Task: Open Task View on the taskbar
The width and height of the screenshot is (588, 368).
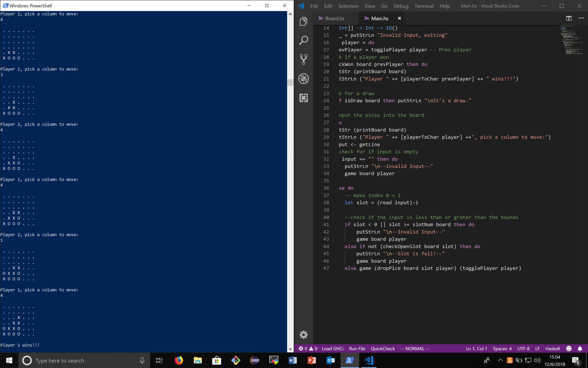Action: coord(159,360)
